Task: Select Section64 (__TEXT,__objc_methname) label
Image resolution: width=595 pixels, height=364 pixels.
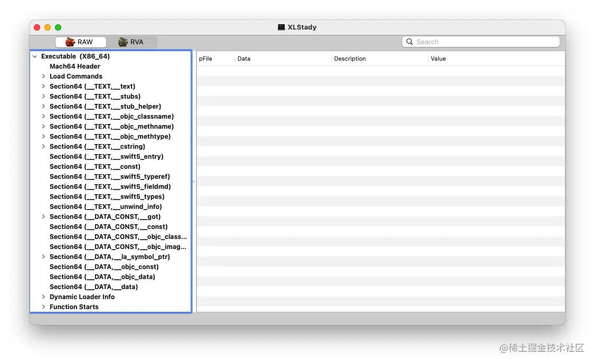Action: pos(111,127)
